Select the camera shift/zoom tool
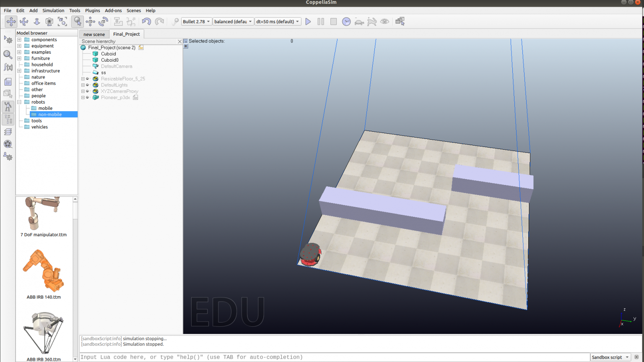This screenshot has height=362, width=644. click(x=36, y=21)
